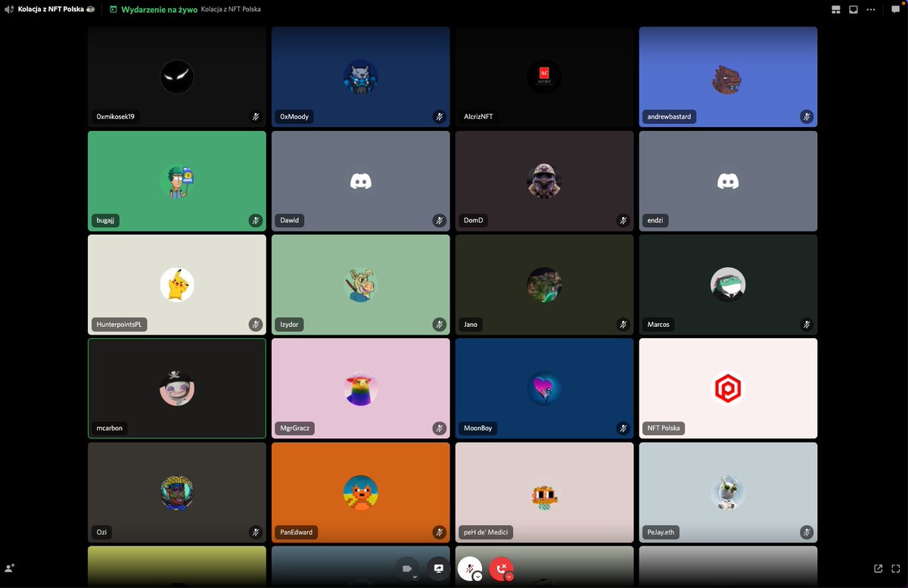The image size is (908, 588).
Task: Focus the Jano participant tile
Action: [544, 285]
